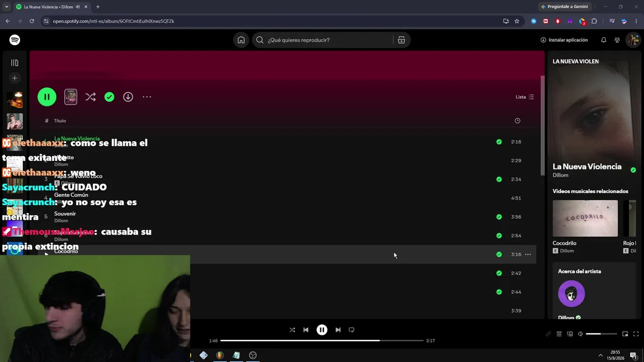Open the friends activity icon
Viewport: 644px width, 362px height.
coord(617,40)
